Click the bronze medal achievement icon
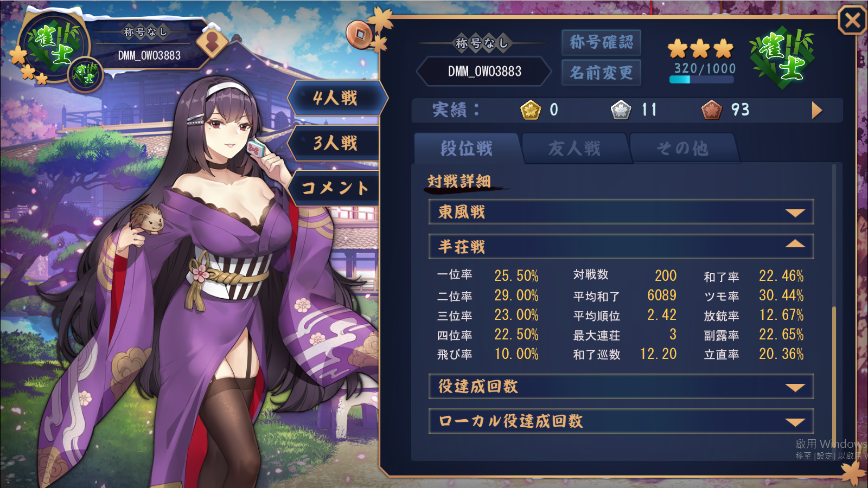 tap(711, 110)
